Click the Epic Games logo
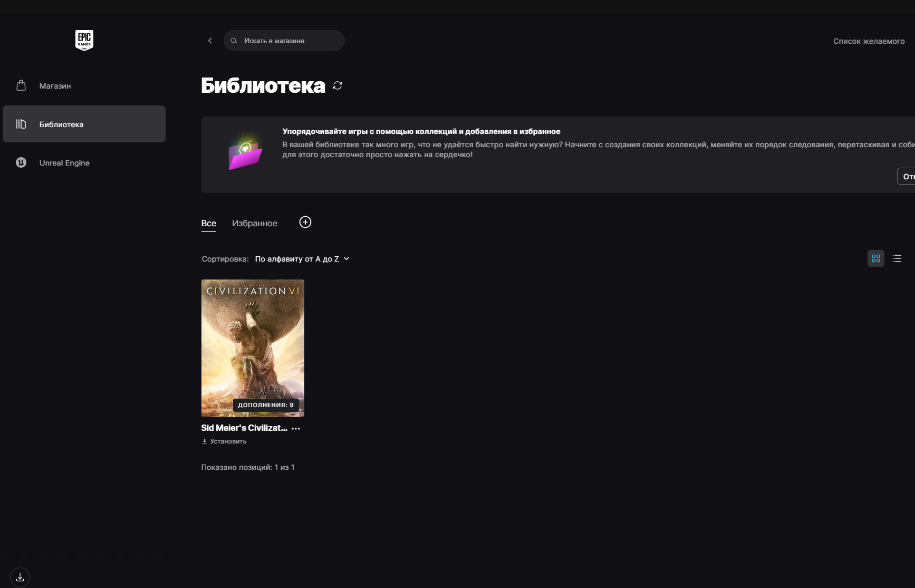915x588 pixels. [x=84, y=40]
